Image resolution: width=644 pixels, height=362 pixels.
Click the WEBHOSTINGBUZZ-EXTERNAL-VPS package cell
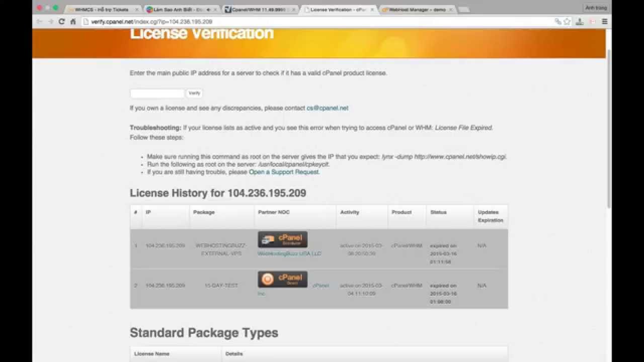coord(221,249)
